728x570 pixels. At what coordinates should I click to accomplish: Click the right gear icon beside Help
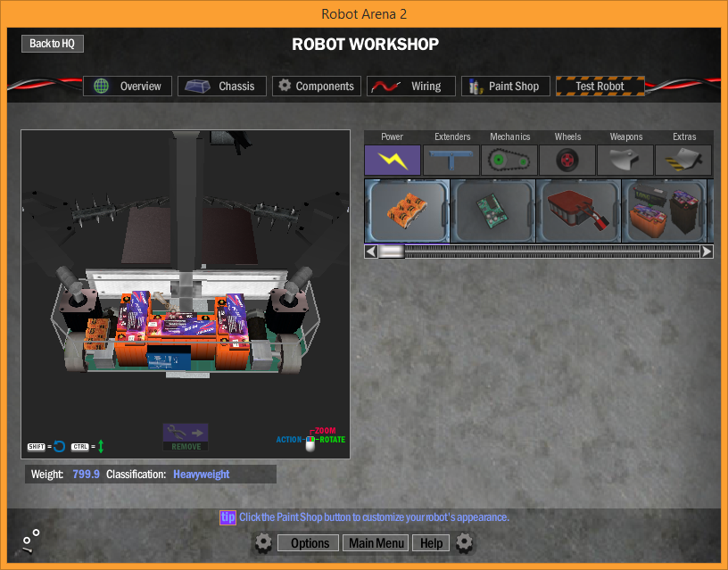[x=464, y=542]
